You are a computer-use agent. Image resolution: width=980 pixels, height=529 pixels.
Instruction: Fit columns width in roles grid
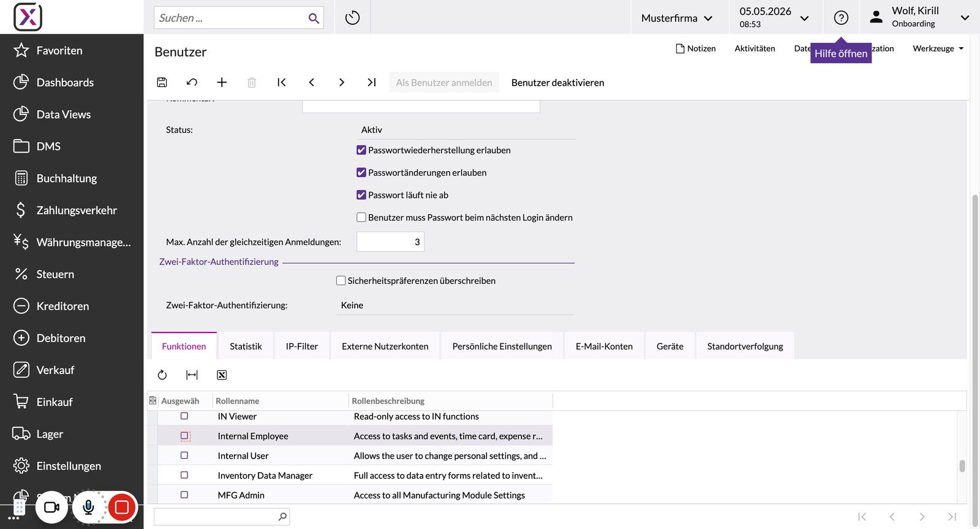pyautogui.click(x=192, y=375)
